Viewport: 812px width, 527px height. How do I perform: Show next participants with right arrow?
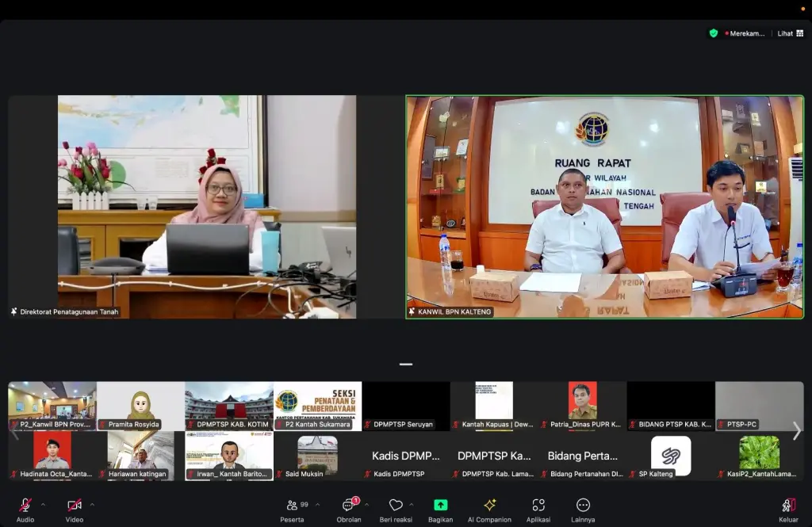[x=796, y=430]
